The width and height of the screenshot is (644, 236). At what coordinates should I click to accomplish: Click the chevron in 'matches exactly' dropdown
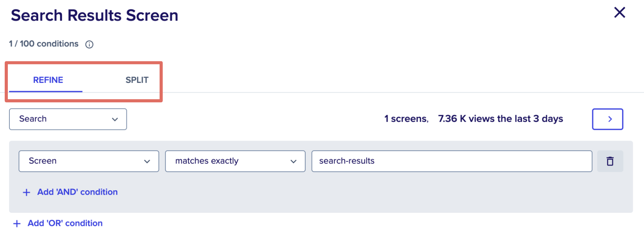pyautogui.click(x=293, y=162)
